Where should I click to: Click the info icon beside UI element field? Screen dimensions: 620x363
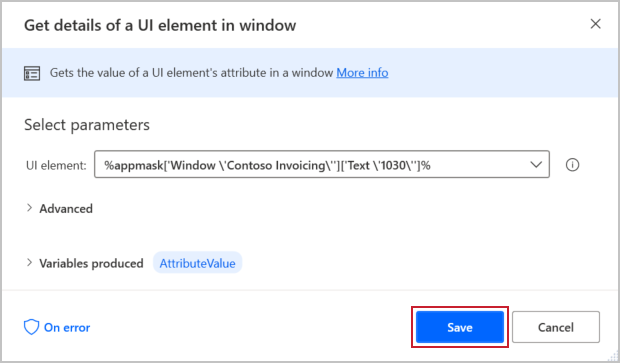[x=572, y=164]
